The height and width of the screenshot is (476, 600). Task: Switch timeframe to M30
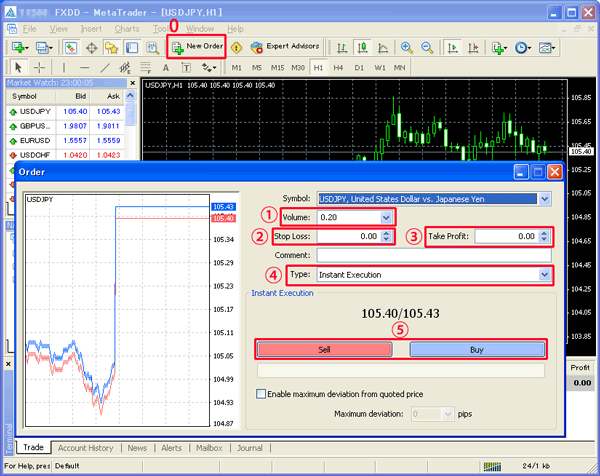298,68
